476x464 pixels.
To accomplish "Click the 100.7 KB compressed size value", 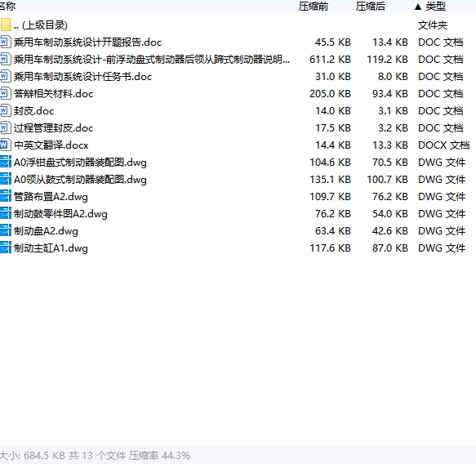I will pos(387,179).
